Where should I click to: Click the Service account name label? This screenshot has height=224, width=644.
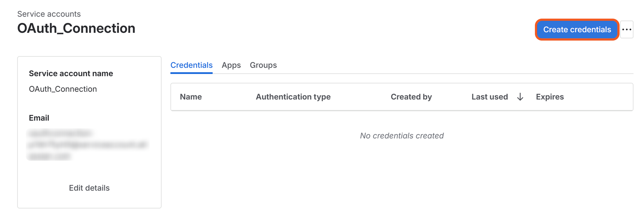click(x=71, y=73)
